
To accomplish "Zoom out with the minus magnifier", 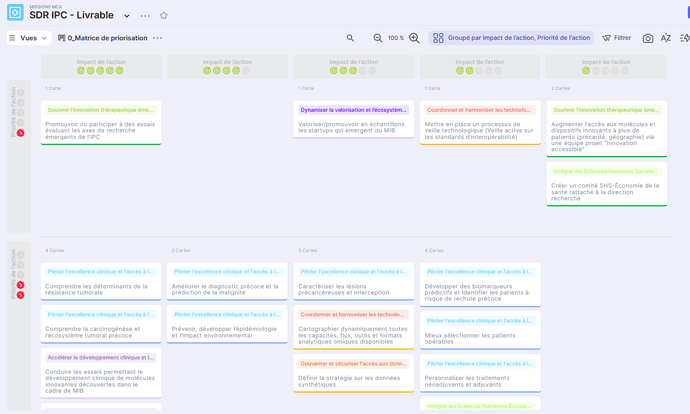I will pyautogui.click(x=378, y=38).
